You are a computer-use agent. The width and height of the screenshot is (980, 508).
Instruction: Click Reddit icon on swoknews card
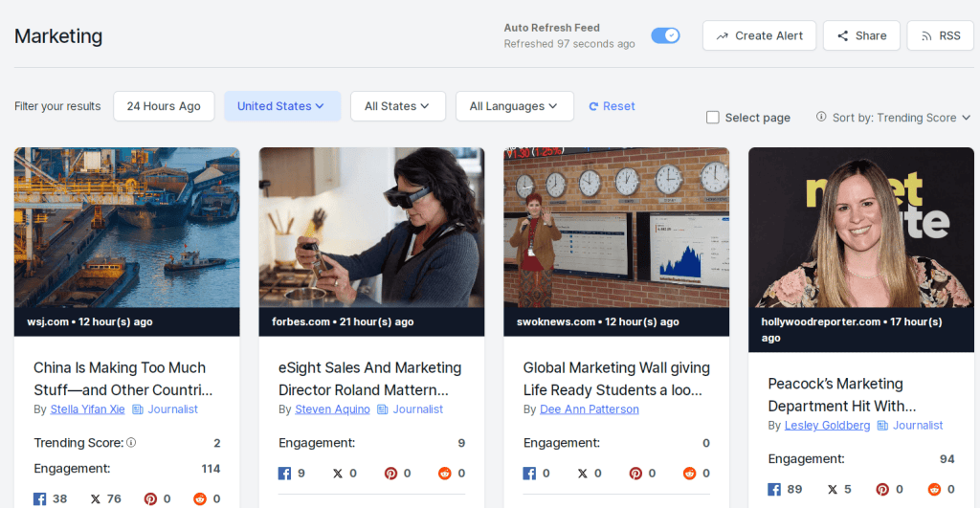[x=688, y=473]
